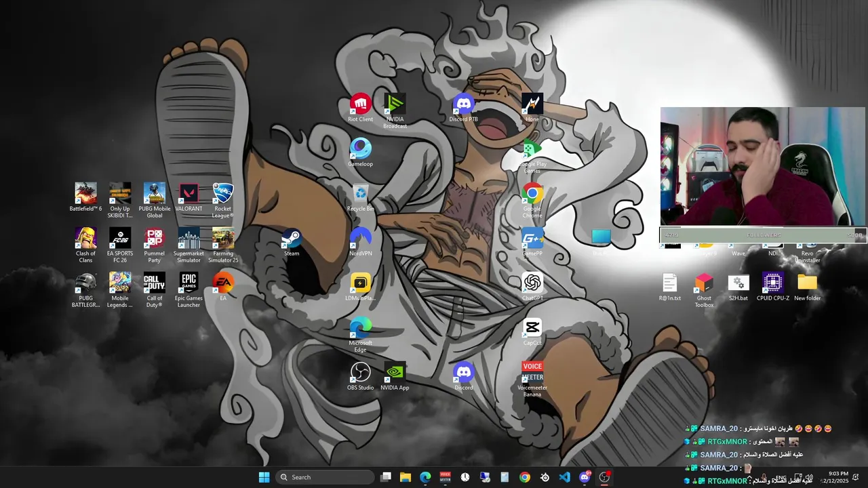Select the Epic Games Launcher desktop icon
The height and width of the screenshot is (488, 868).
click(x=189, y=290)
